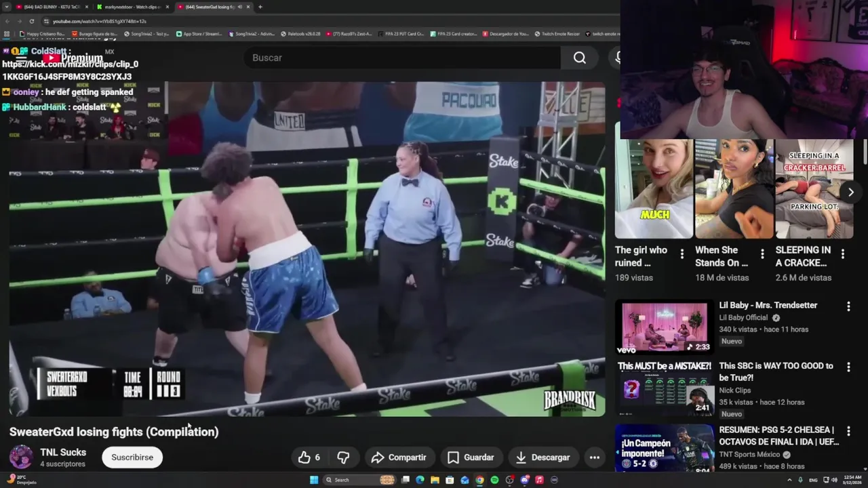Open 'Sleeping in a Cracker Barrel' short thumbnail
This screenshot has width=868, height=488.
(x=814, y=189)
